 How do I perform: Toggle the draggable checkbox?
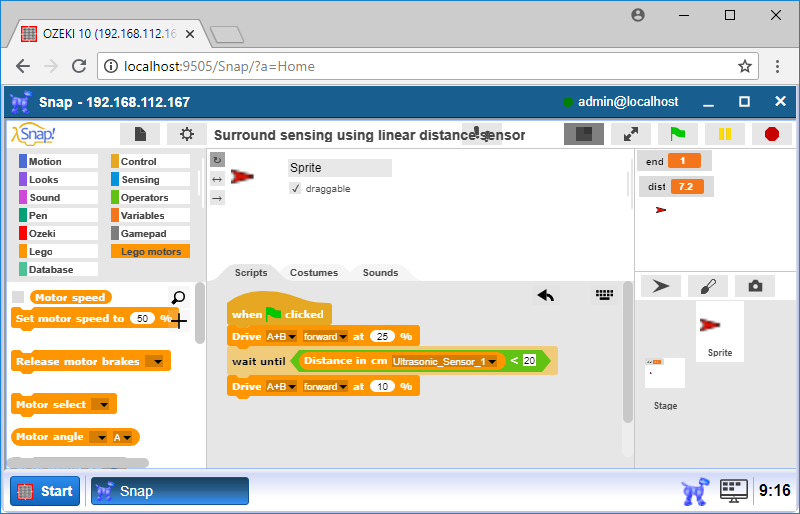pos(295,188)
